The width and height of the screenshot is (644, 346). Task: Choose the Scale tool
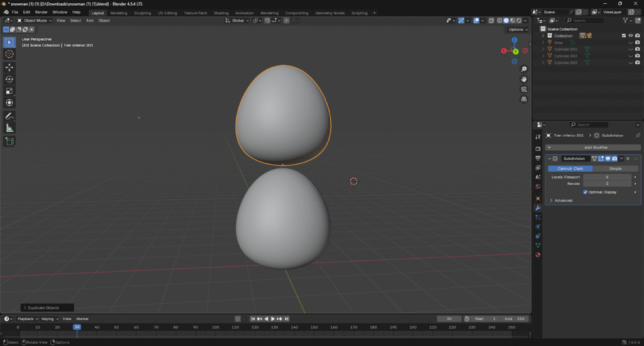(x=9, y=91)
